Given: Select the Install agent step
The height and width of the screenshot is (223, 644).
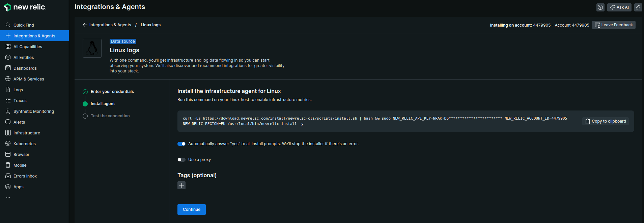Looking at the screenshot, I should coord(103,104).
